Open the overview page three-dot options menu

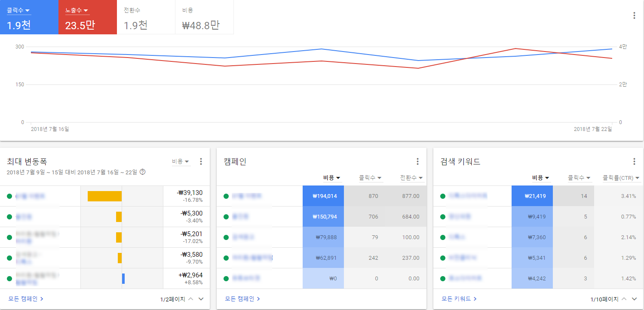tap(634, 15)
